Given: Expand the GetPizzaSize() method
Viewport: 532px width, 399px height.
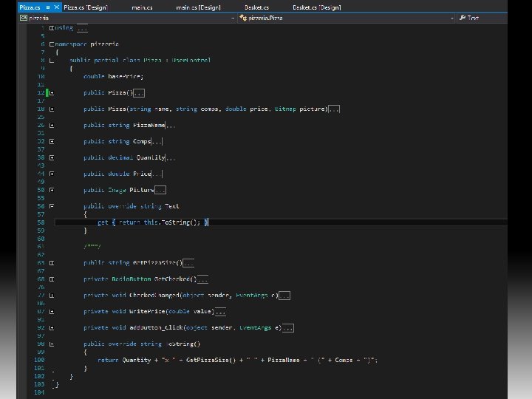Looking at the screenshot, I should (x=52, y=263).
